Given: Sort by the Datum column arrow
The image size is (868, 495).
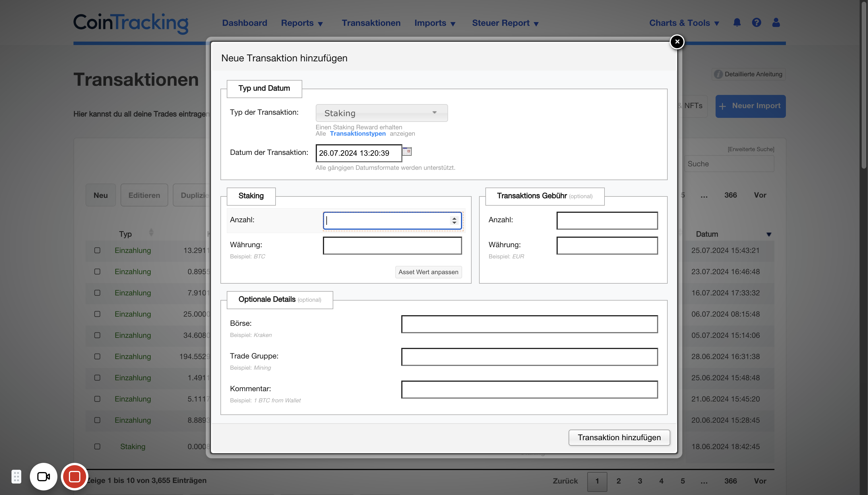Looking at the screenshot, I should pyautogui.click(x=769, y=234).
